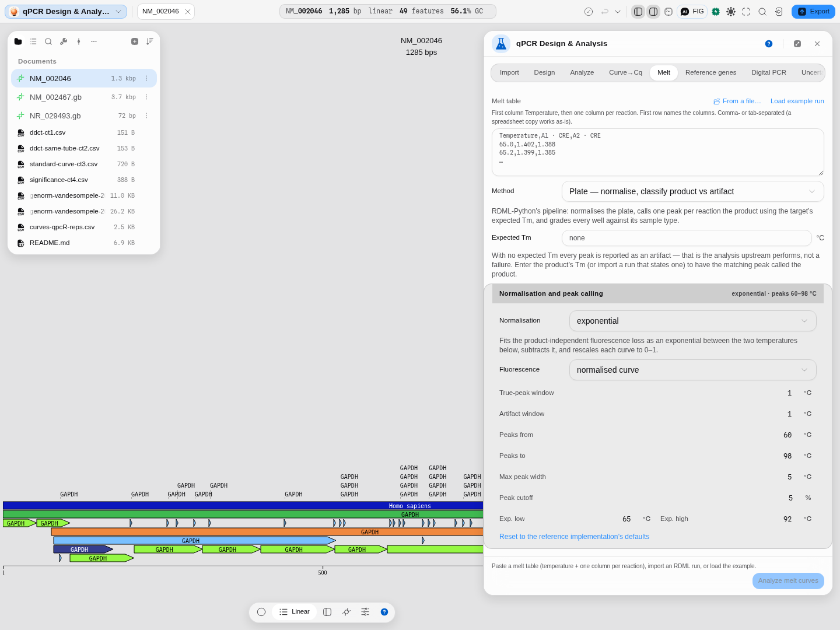The height and width of the screenshot is (630, 840).
Task: Toggle the left sidebar panel button
Action: point(638,12)
